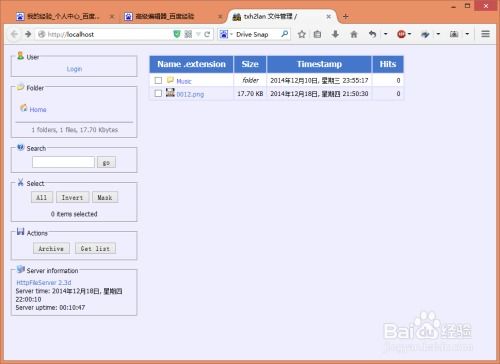Click the screenshot capture toolbar icon

click(454, 34)
